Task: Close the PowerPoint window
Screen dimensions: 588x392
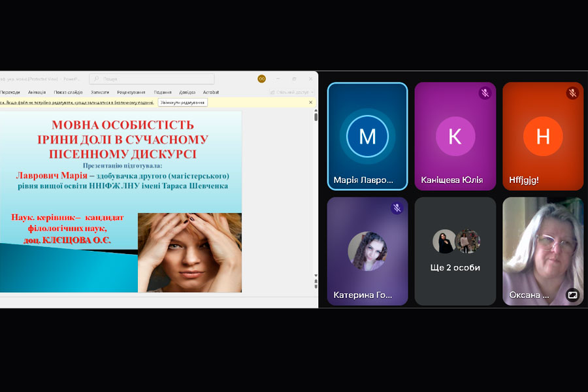Action: click(310, 79)
